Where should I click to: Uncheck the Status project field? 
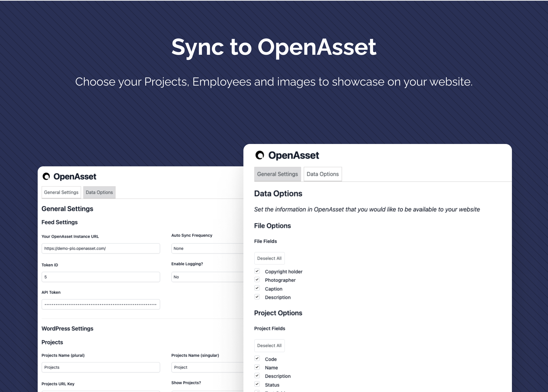coord(257,384)
